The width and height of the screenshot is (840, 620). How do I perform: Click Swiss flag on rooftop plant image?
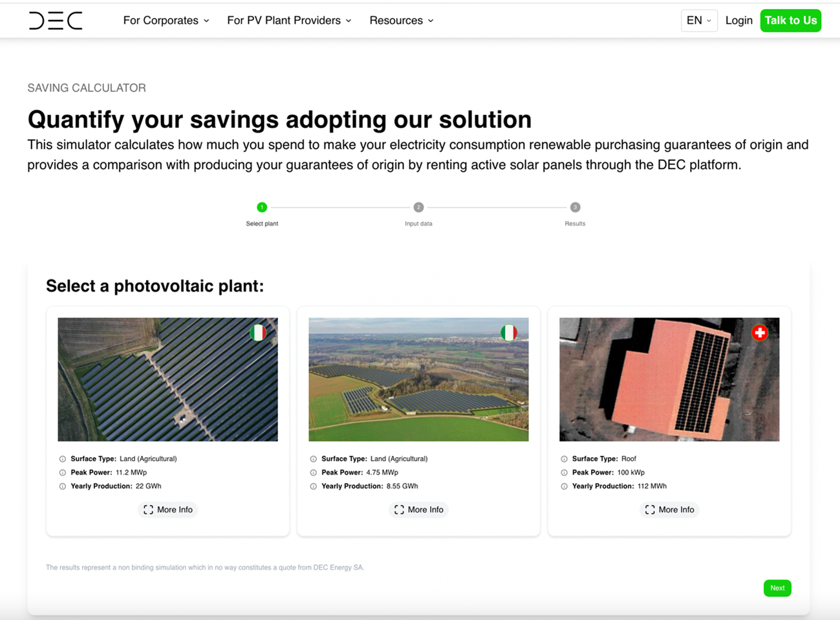coord(760,333)
